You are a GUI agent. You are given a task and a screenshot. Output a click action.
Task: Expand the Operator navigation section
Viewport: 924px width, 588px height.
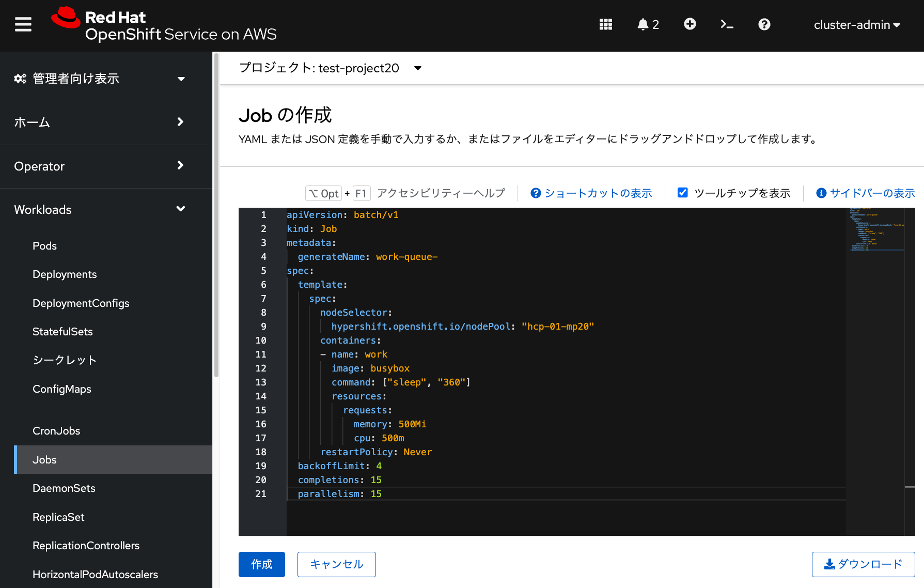pos(100,166)
